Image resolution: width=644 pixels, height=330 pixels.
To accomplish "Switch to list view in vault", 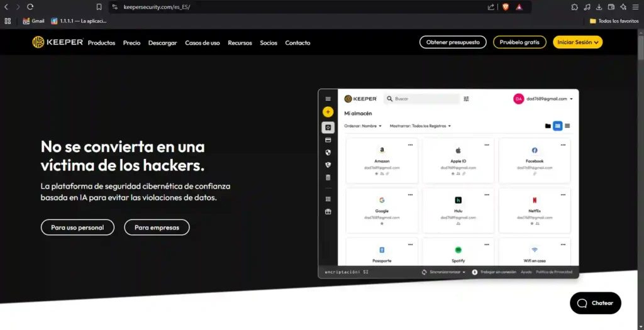I will tap(567, 126).
